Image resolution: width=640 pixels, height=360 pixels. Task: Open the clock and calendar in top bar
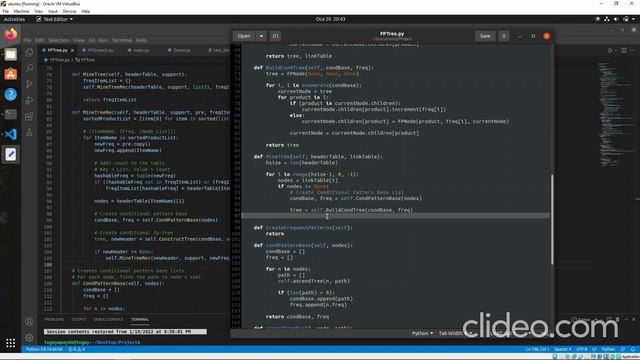[x=330, y=19]
